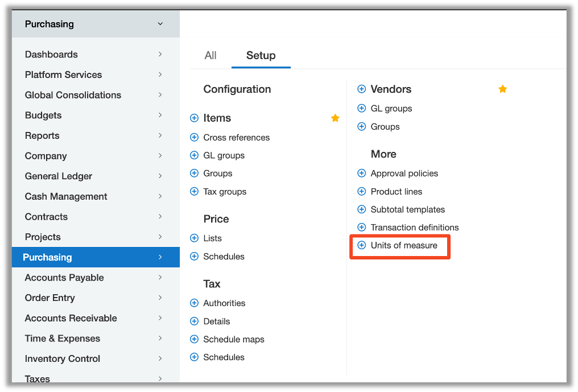
Task: Select Inventory Control in the sidebar
Action: [x=63, y=359]
